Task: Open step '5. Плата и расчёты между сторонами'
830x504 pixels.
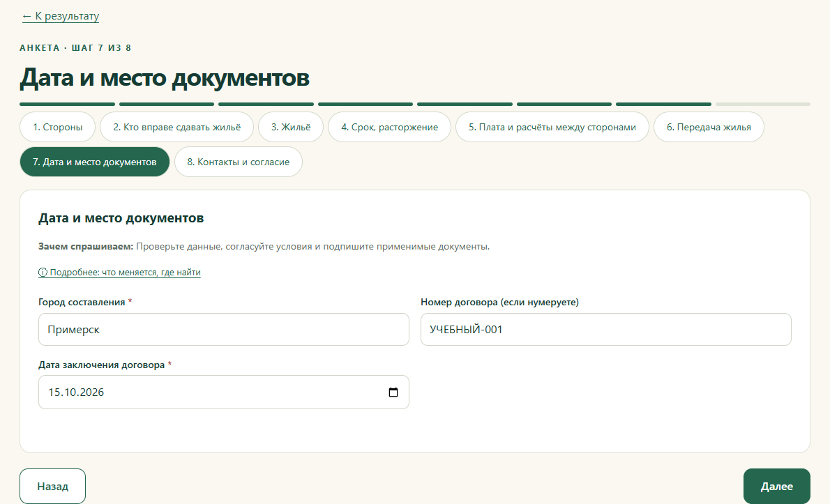Action: 552,127
